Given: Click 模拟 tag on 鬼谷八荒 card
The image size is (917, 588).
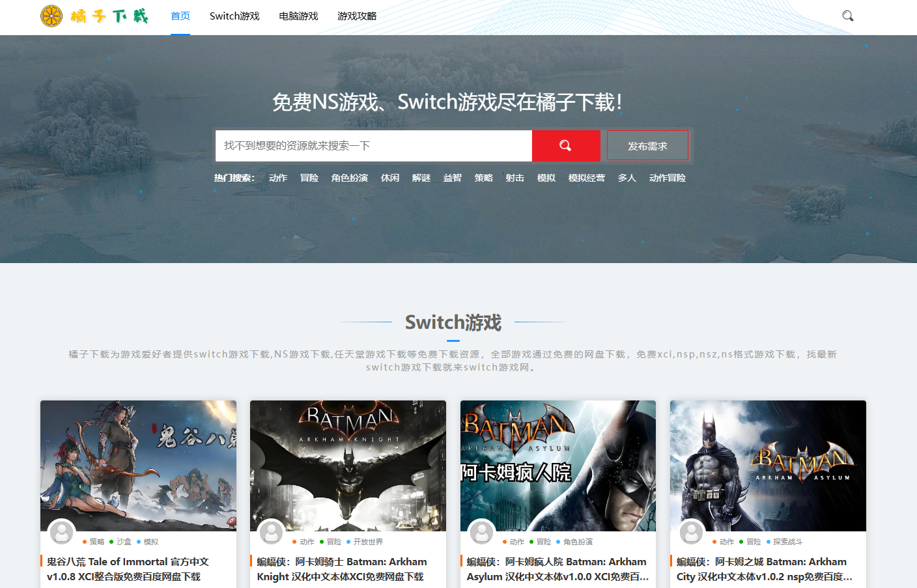Looking at the screenshot, I should pos(151,542).
